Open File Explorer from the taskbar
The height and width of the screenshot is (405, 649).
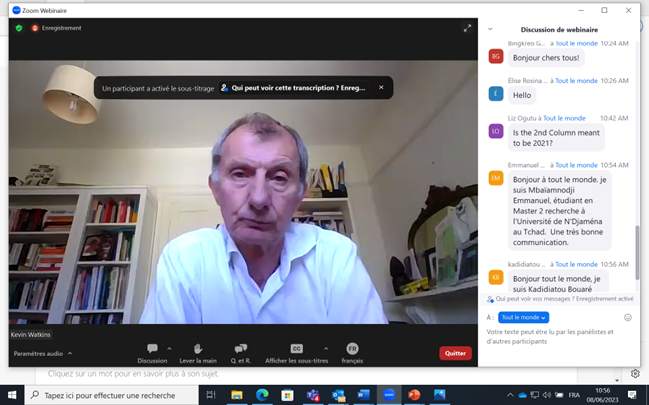pyautogui.click(x=237, y=395)
